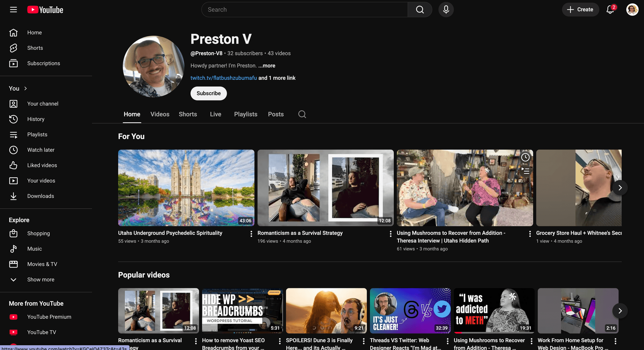644x350 pixels.
Task: Open options for Using Mushrooms video in For You
Action: [530, 234]
